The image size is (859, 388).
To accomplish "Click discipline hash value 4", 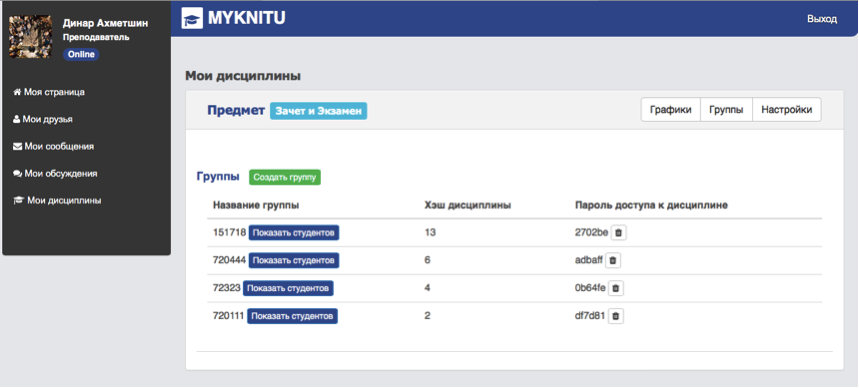I will tap(427, 288).
